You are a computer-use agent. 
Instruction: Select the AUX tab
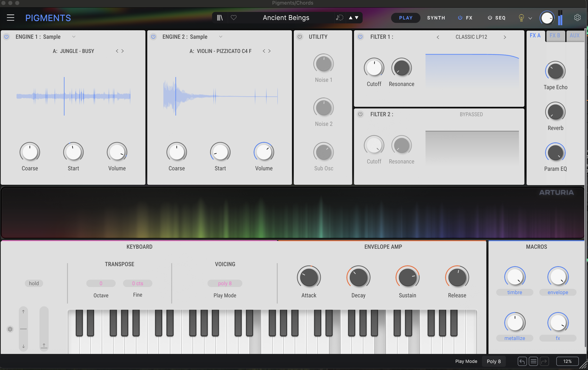[575, 36]
